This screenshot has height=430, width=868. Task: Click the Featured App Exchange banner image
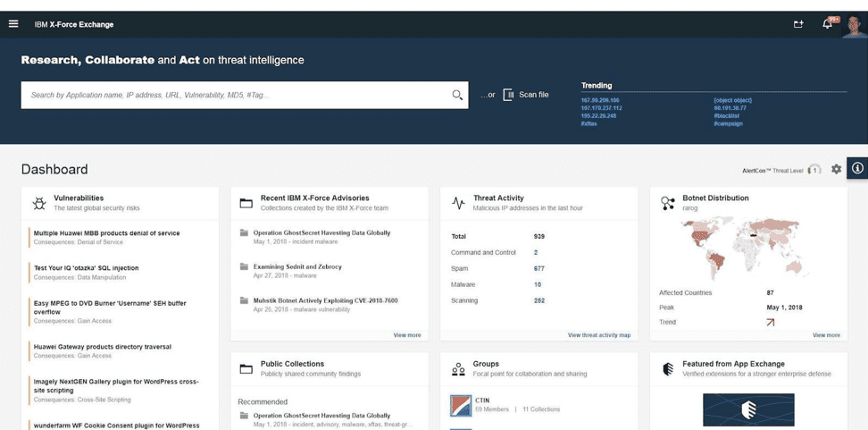pyautogui.click(x=747, y=409)
